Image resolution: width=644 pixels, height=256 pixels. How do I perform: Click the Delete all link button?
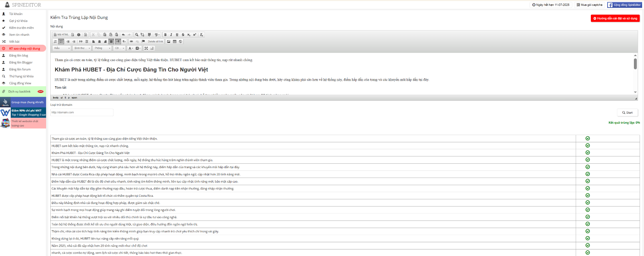pyautogui.click(x=155, y=42)
